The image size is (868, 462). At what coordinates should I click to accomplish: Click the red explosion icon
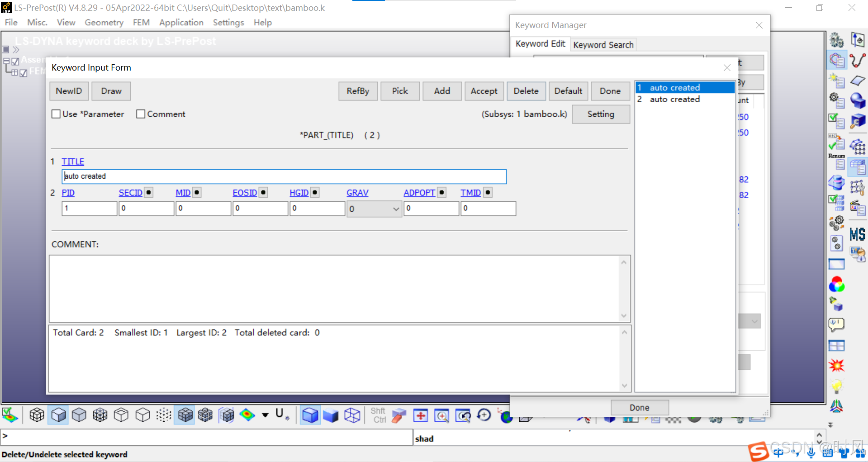pos(837,366)
